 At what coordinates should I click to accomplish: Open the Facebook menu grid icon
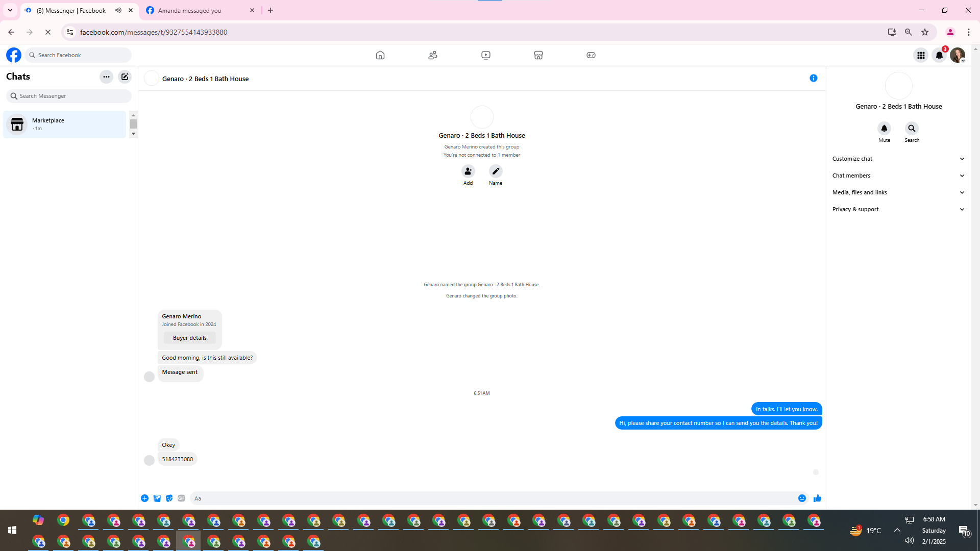(921, 55)
